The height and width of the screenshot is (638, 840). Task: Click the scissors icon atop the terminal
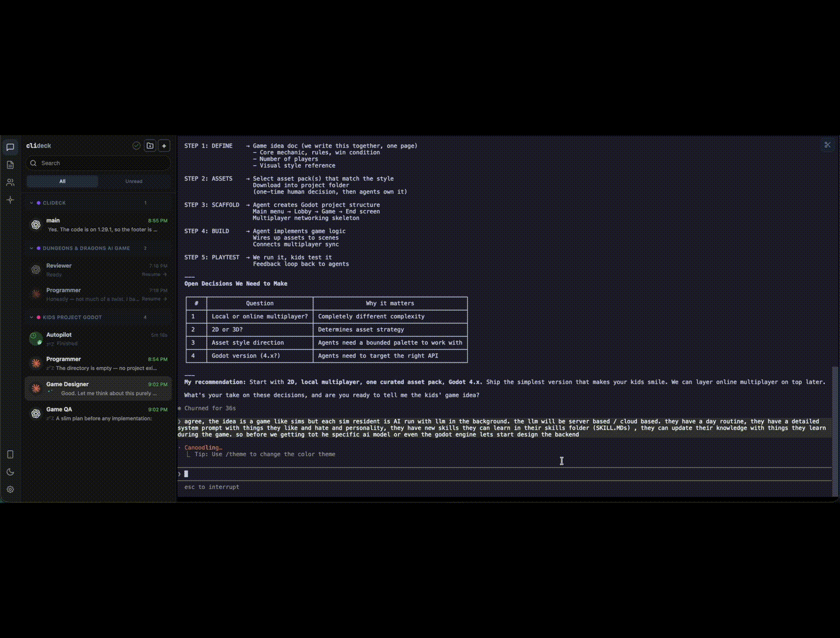(827, 145)
